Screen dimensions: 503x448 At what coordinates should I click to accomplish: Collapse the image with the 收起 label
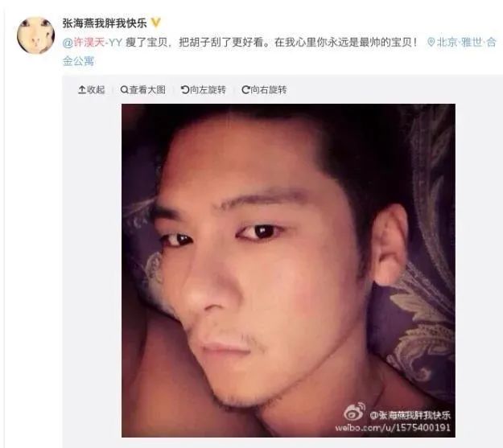pyautogui.click(x=96, y=90)
